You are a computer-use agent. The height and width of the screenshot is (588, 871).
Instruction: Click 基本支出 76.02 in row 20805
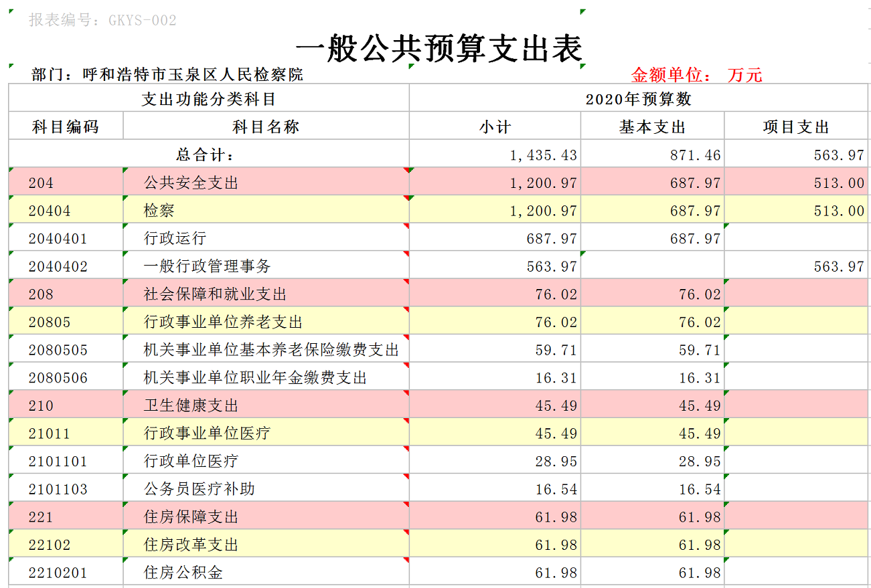[700, 322]
